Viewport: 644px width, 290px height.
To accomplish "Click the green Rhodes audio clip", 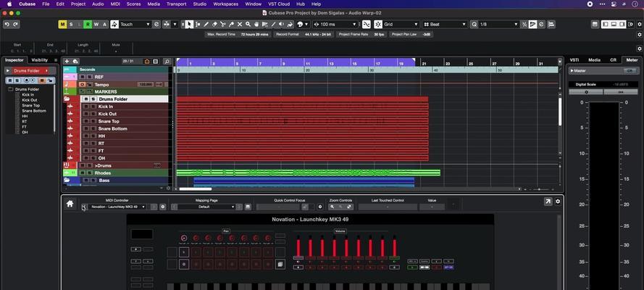I will click(308, 173).
